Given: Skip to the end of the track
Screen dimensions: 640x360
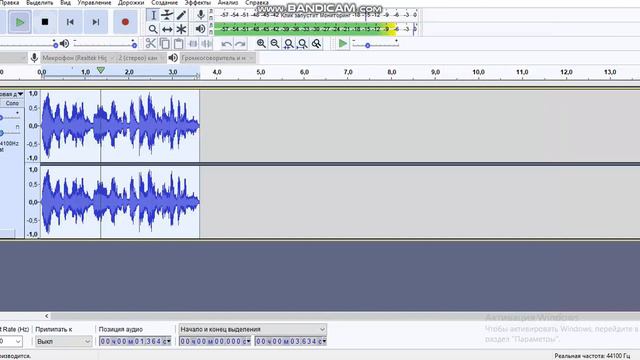Looking at the screenshot, I should point(96,22).
